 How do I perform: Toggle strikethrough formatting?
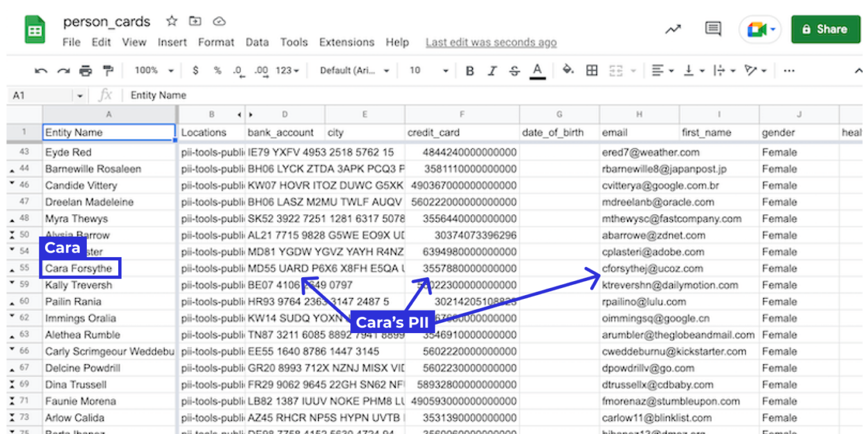click(514, 71)
